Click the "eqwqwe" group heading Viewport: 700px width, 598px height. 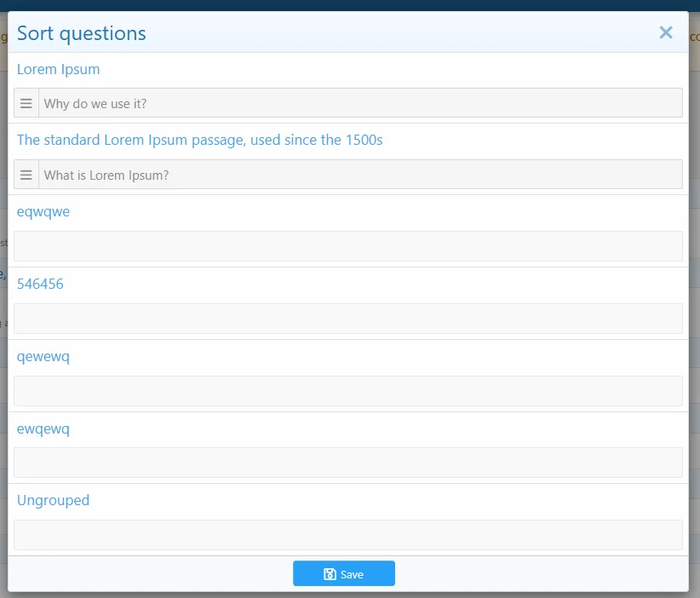(43, 211)
